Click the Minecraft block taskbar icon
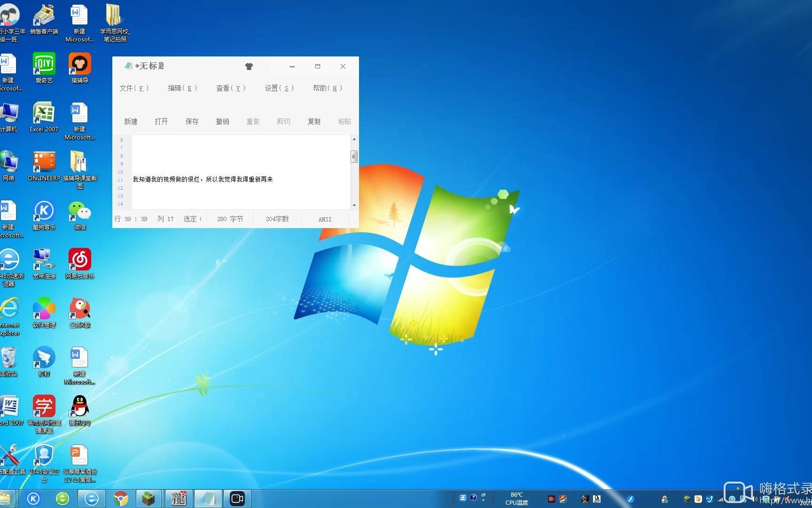The height and width of the screenshot is (508, 812). coord(149,499)
